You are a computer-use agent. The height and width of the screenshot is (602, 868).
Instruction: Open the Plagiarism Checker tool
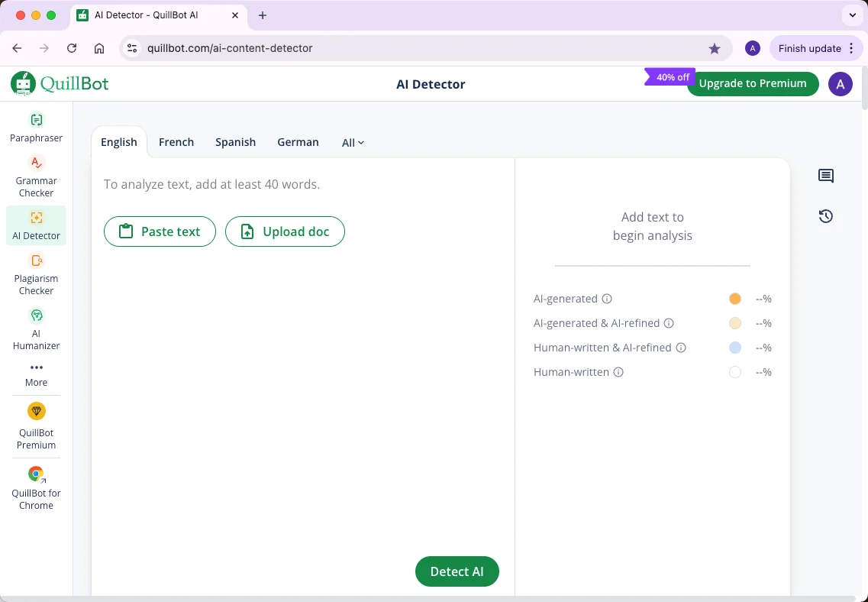[36, 275]
